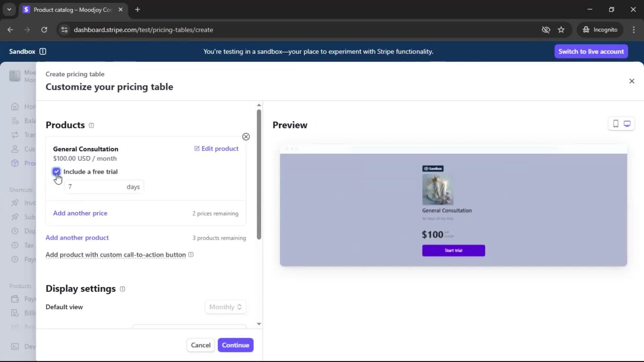Remove General Consultation product with X icon
This screenshot has height=362, width=644.
pyautogui.click(x=246, y=137)
